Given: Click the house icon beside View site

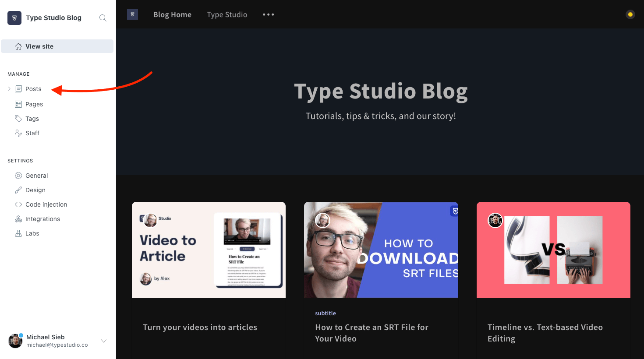Looking at the screenshot, I should click(x=18, y=46).
